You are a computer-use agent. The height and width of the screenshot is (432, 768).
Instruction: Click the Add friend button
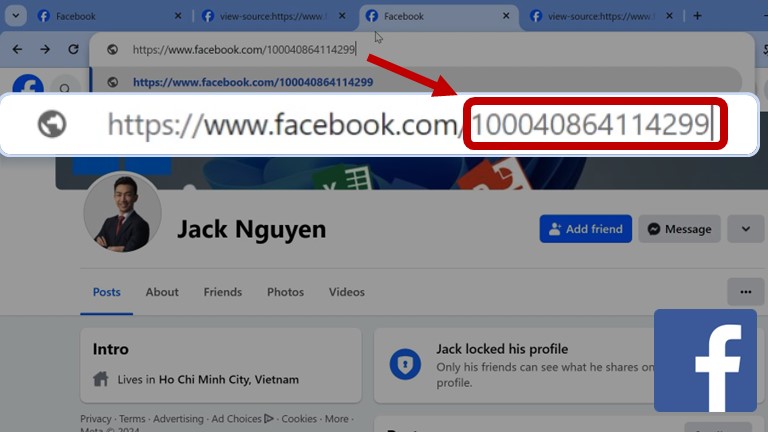point(586,229)
